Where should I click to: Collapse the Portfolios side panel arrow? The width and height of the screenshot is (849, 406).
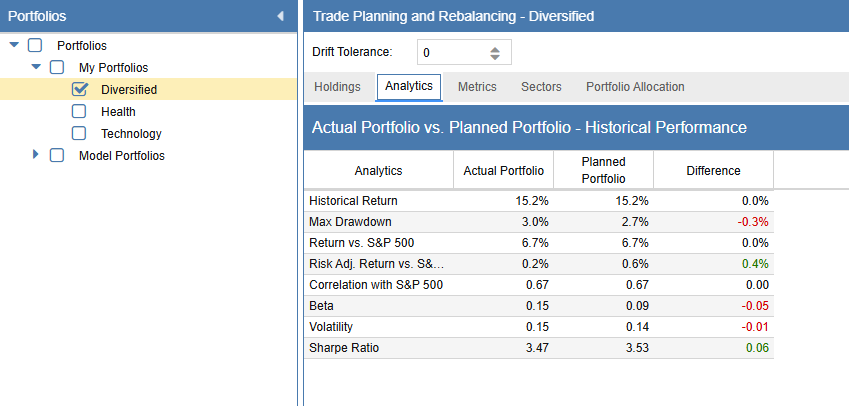280,16
